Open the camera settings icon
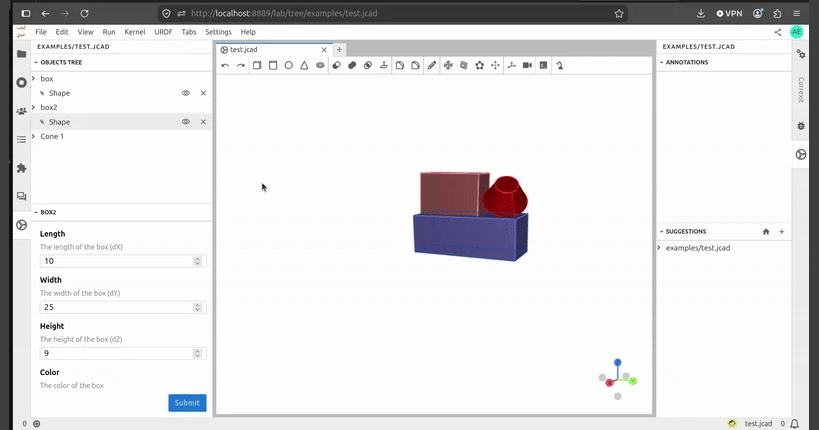Screen dimensions: 819x430 (x=528, y=65)
